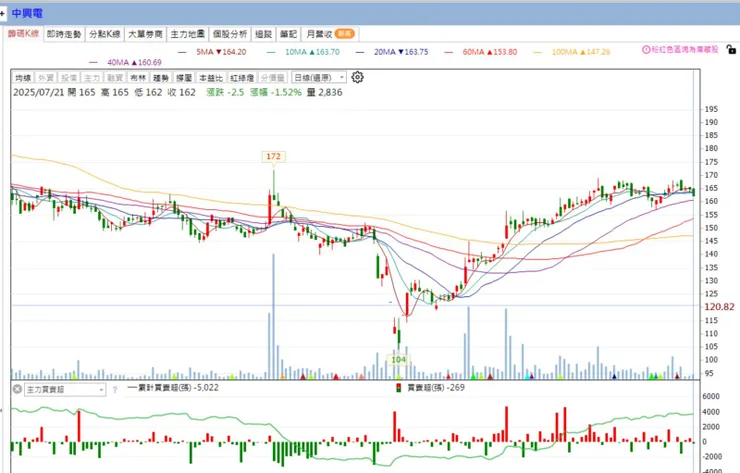Toggle the 均線 moving average overlay
This screenshot has width=740, height=473.
tap(23, 77)
